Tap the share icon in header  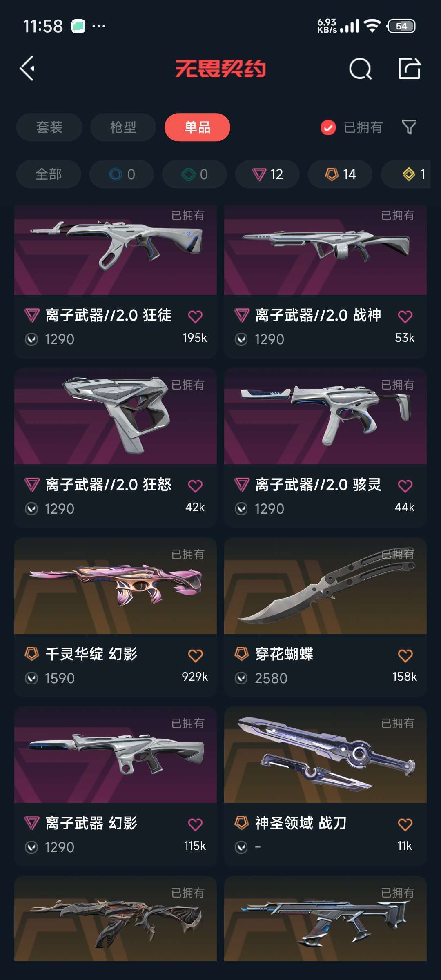pyautogui.click(x=409, y=68)
